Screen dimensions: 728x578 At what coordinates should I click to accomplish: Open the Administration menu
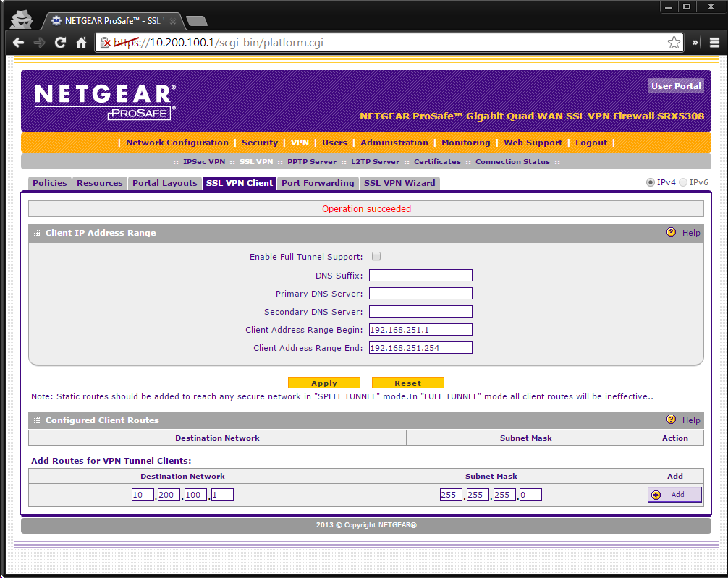pos(394,143)
